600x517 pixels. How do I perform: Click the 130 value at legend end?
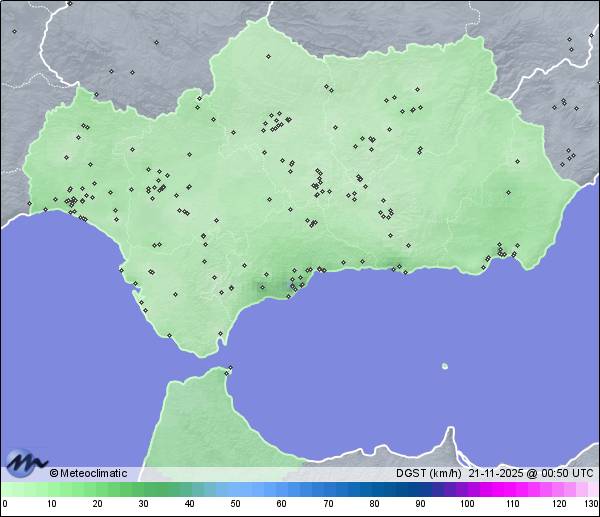pos(591,503)
